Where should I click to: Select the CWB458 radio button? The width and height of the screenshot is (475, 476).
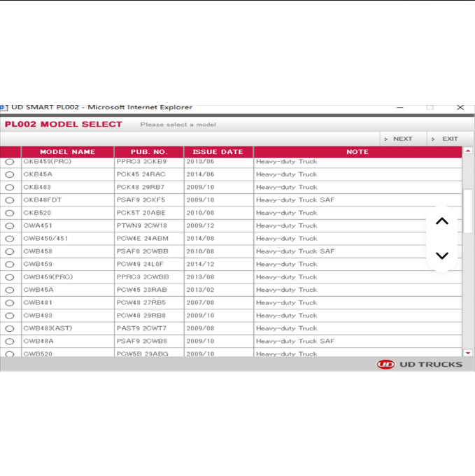[10, 252]
